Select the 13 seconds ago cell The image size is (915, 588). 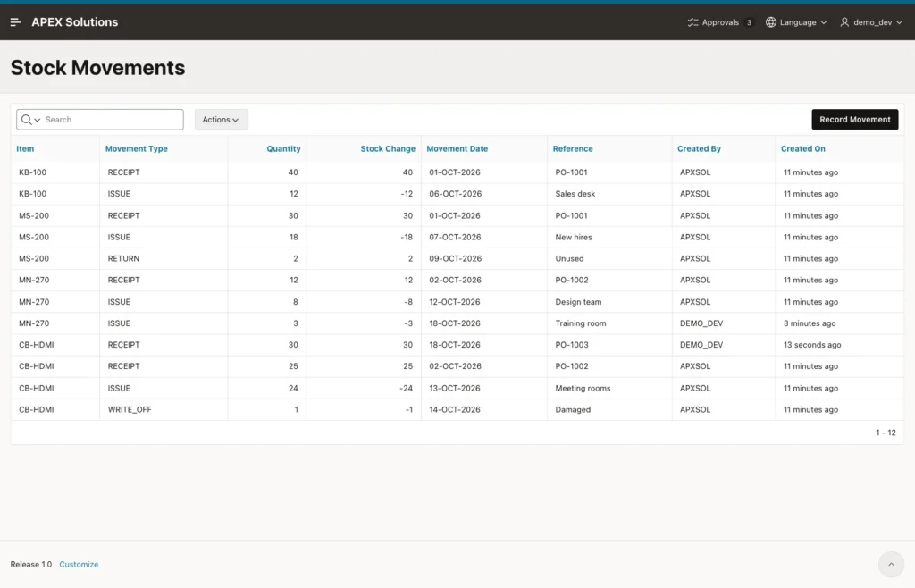coord(839,345)
